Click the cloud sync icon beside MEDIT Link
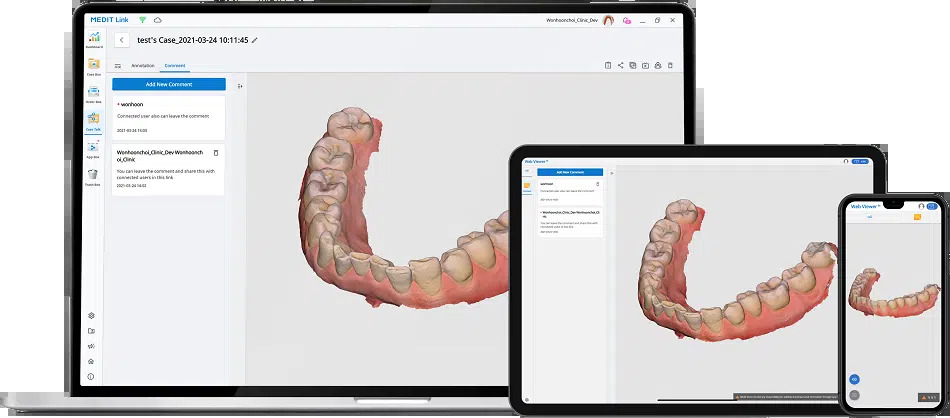Image resolution: width=950 pixels, height=418 pixels. (158, 20)
